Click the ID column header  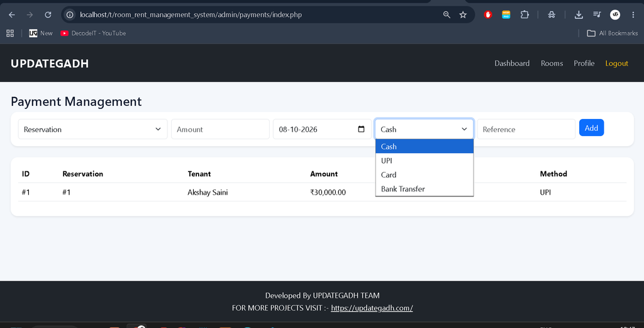[25, 174]
